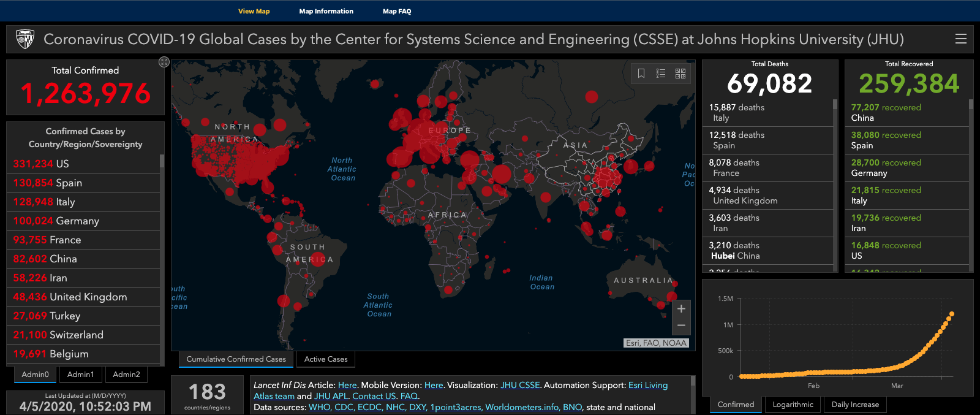Click the 3,603 deaths Iran entry
Screen dimensions: 980x415
click(x=767, y=223)
